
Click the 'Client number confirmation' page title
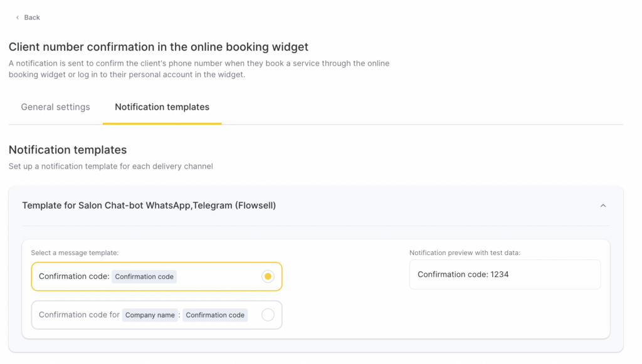158,47
